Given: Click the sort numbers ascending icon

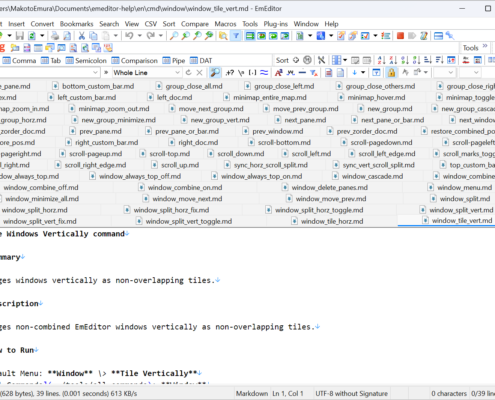Looking at the screenshot, I should (x=405, y=60).
